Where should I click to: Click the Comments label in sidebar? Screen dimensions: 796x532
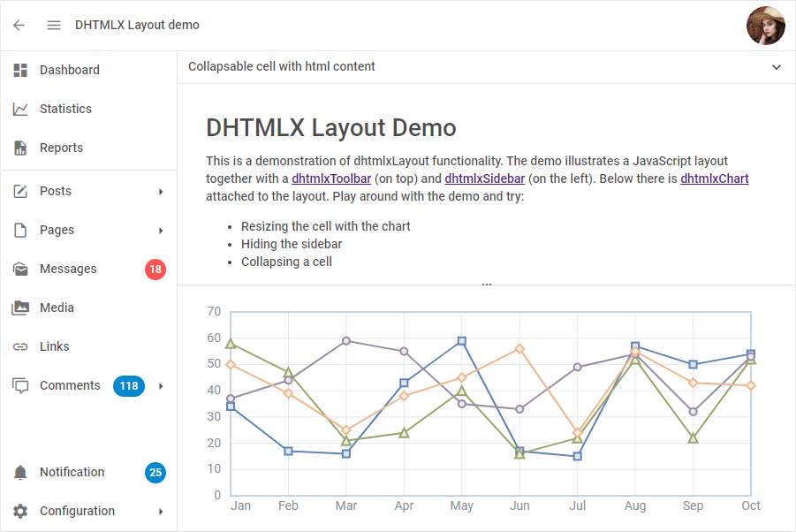pyautogui.click(x=70, y=386)
